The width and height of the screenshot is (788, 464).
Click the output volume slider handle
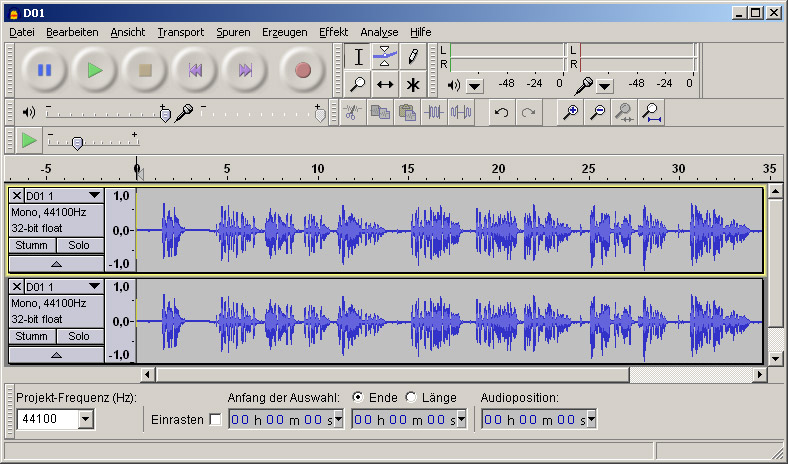click(x=165, y=115)
